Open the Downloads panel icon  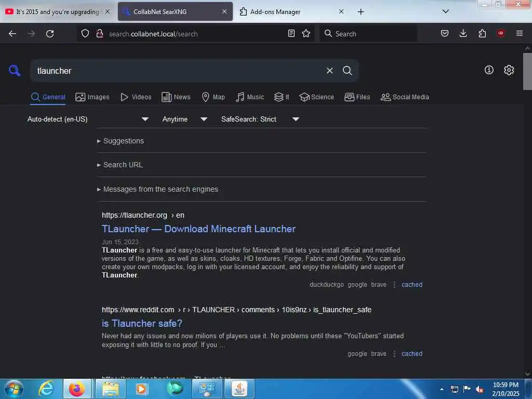coord(463,33)
